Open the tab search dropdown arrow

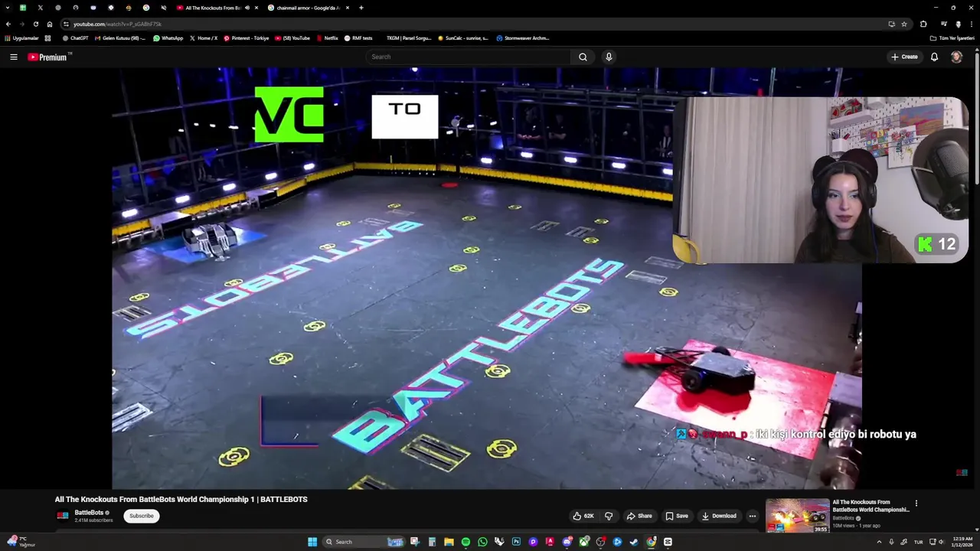click(7, 8)
